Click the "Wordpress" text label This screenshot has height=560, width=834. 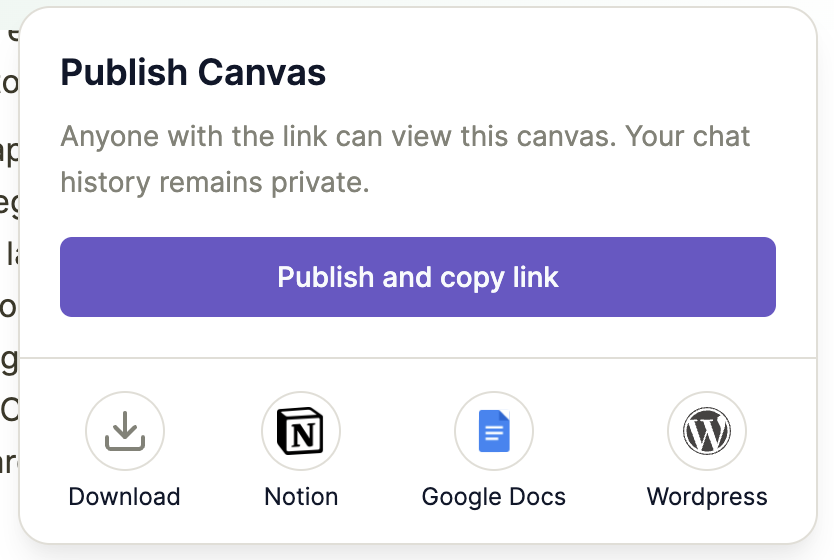[707, 497]
